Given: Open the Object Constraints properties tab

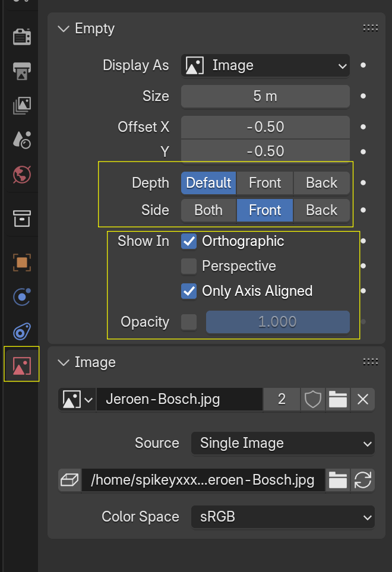Looking at the screenshot, I should [22, 331].
